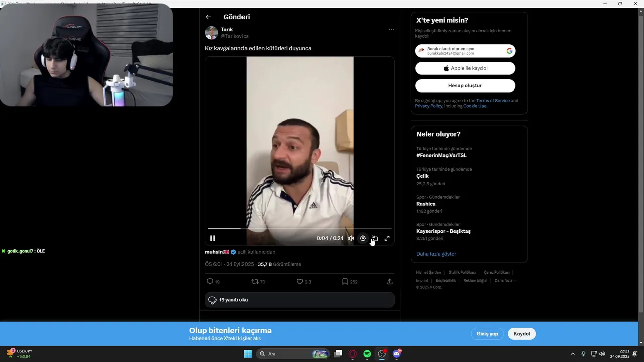Sign in with Google as Burak

click(465, 51)
